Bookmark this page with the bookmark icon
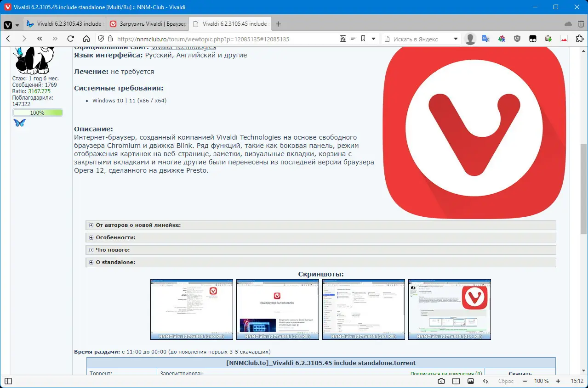Image resolution: width=588 pixels, height=388 pixels. [363, 39]
